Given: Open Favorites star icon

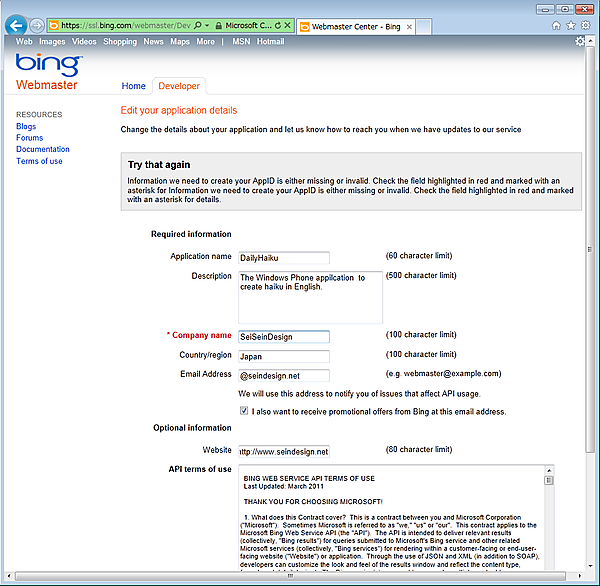Looking at the screenshot, I should click(x=571, y=26).
